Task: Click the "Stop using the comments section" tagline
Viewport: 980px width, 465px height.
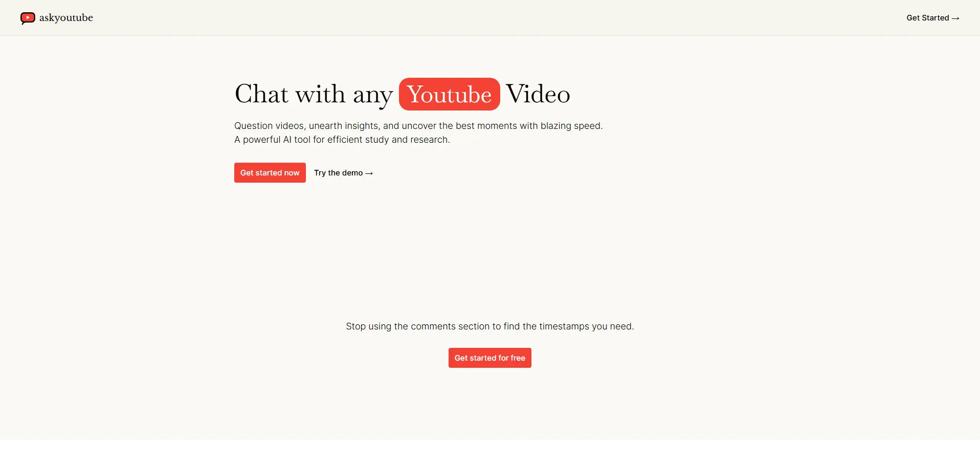Action: (x=489, y=326)
